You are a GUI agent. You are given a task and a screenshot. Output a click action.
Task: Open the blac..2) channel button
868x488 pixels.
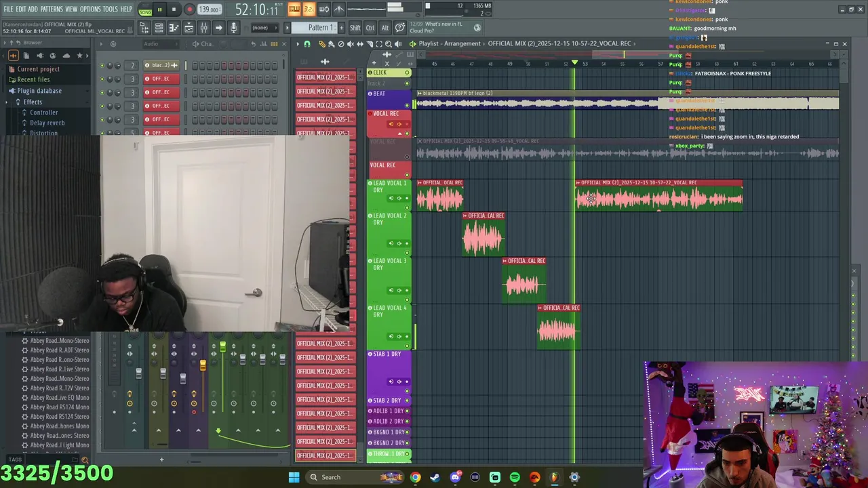[x=161, y=65]
